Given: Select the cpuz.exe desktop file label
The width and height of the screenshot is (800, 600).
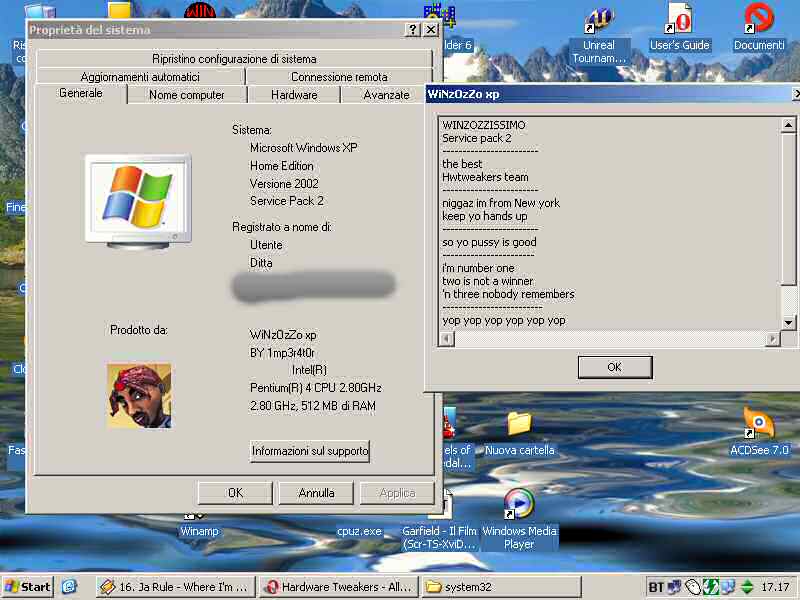Looking at the screenshot, I should [359, 531].
